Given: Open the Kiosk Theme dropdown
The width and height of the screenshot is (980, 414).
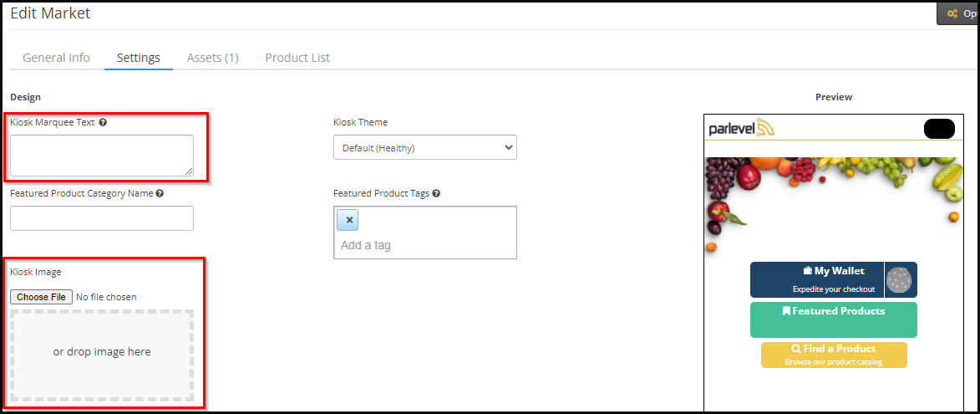Looking at the screenshot, I should click(x=425, y=147).
